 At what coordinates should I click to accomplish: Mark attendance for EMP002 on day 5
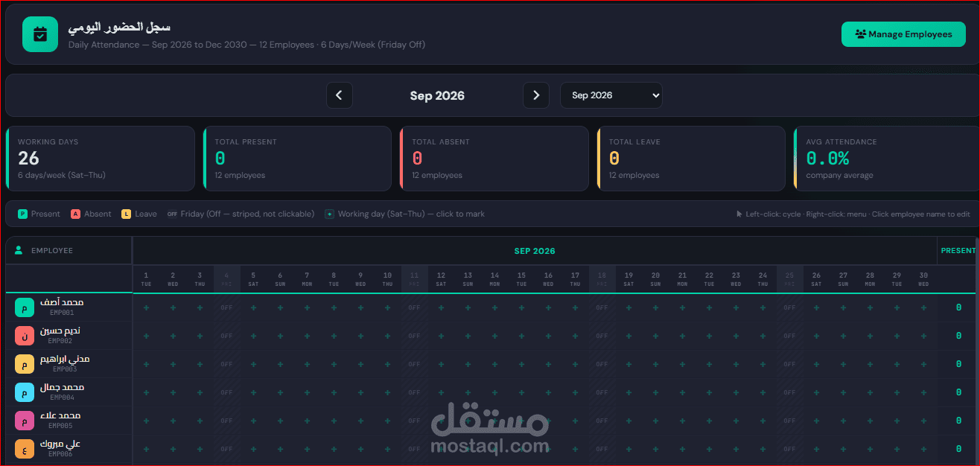pyautogui.click(x=253, y=336)
